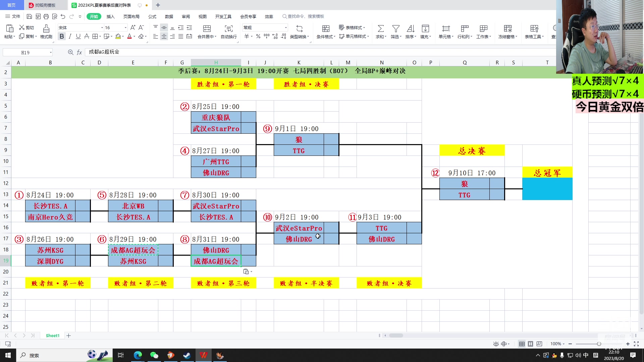Click the Filter (筛选) funnel icon

pyautogui.click(x=396, y=28)
